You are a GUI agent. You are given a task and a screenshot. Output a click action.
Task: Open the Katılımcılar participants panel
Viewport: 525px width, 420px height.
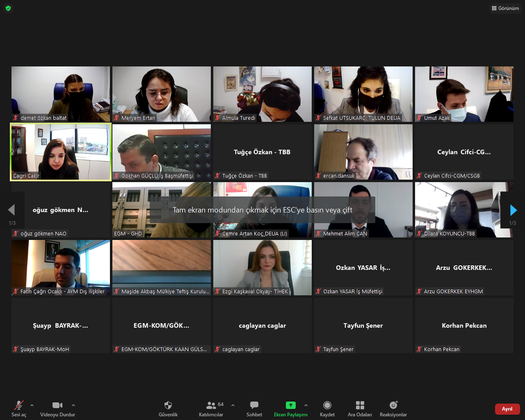click(211, 406)
